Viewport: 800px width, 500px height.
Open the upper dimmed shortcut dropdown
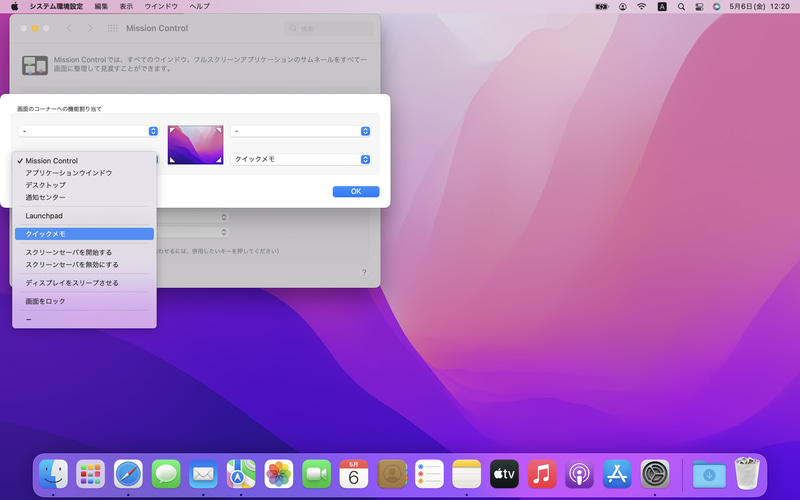192,217
